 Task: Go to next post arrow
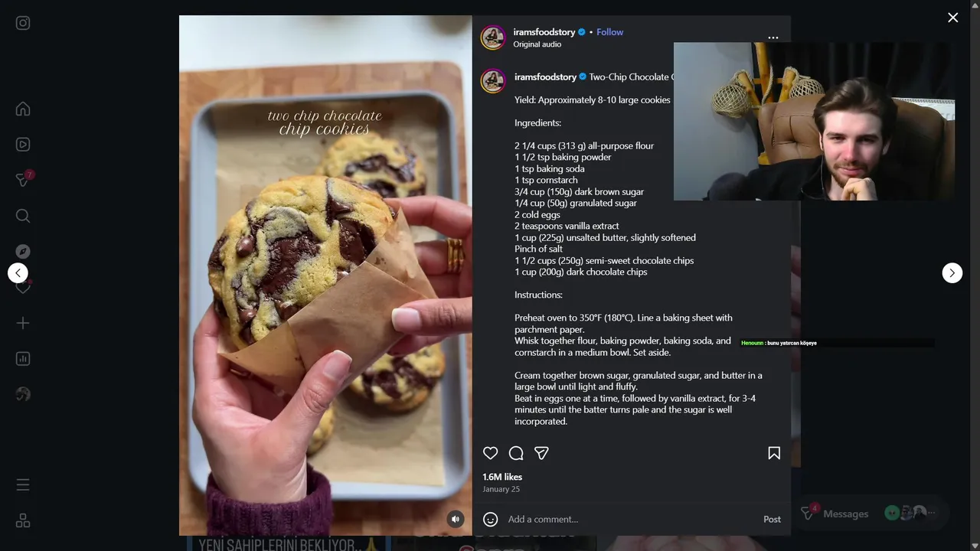pyautogui.click(x=952, y=273)
